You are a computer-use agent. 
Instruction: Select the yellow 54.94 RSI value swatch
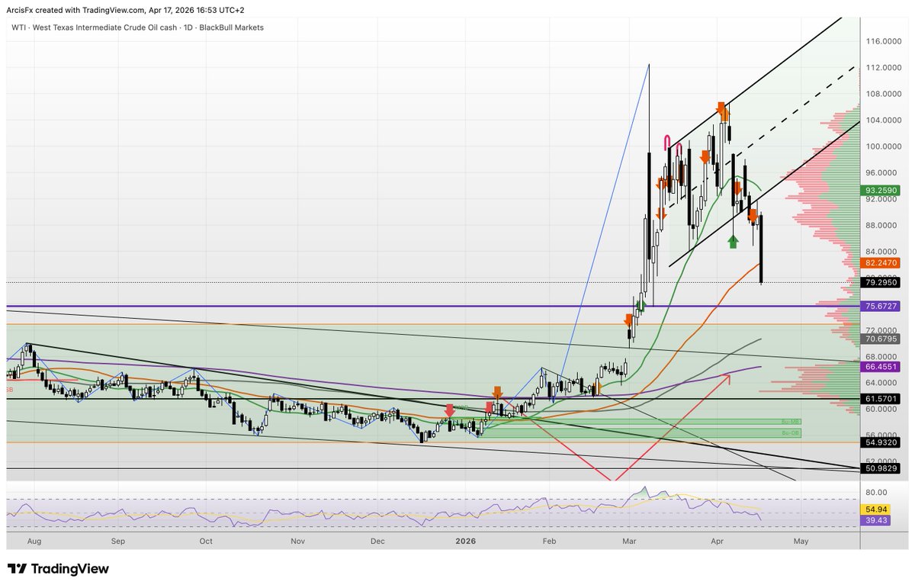click(874, 507)
